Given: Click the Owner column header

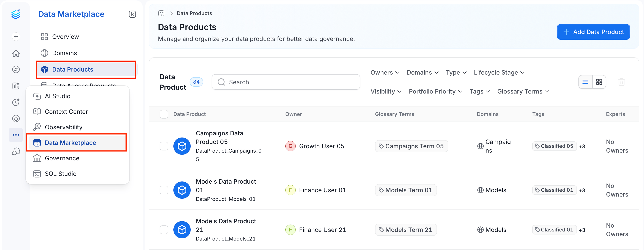Looking at the screenshot, I should pos(294,114).
